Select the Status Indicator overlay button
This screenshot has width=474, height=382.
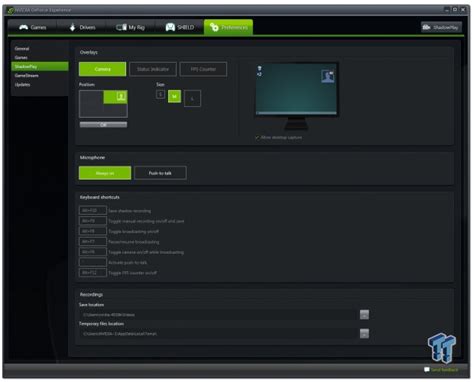153,69
